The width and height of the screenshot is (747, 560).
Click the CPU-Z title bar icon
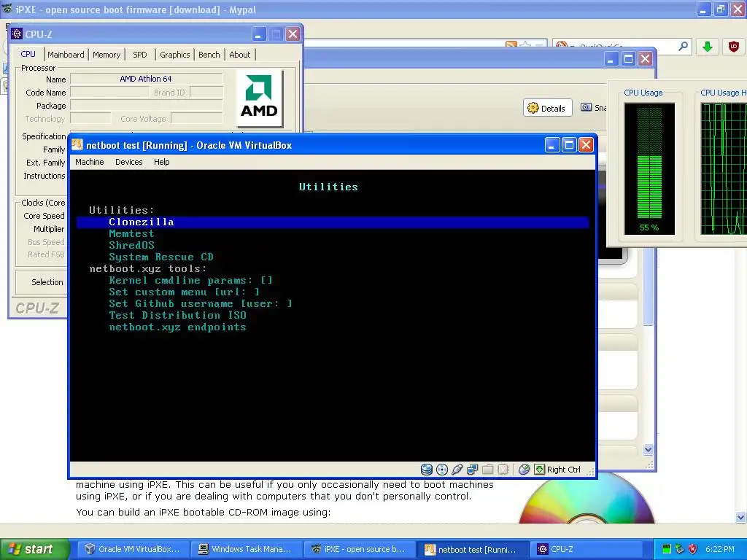point(17,34)
